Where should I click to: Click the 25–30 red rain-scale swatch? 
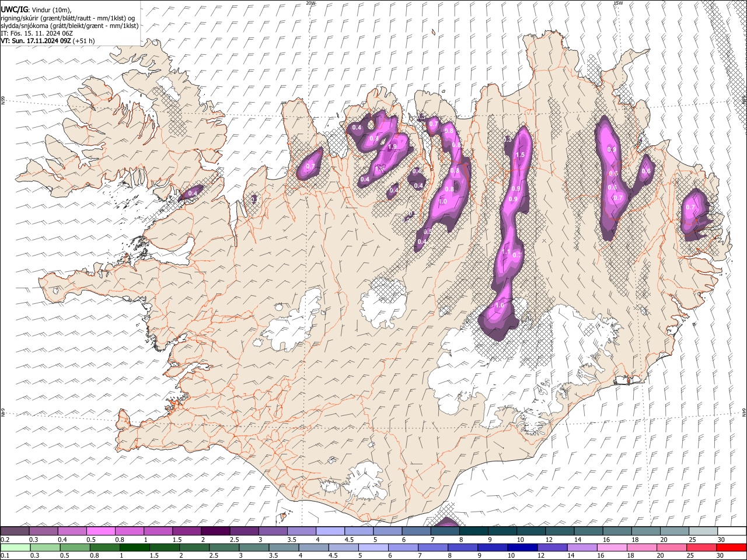701,547
